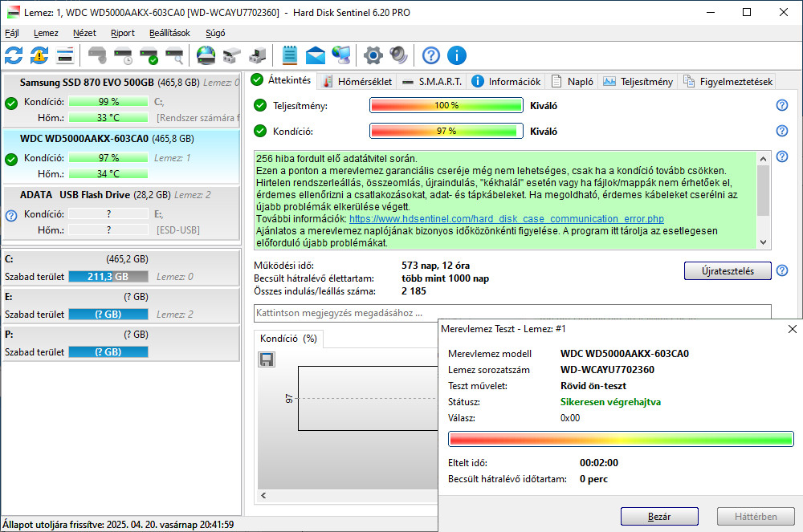Click green check status icon of Samsung SSD
This screenshot has height=532, width=803.
[x=11, y=104]
